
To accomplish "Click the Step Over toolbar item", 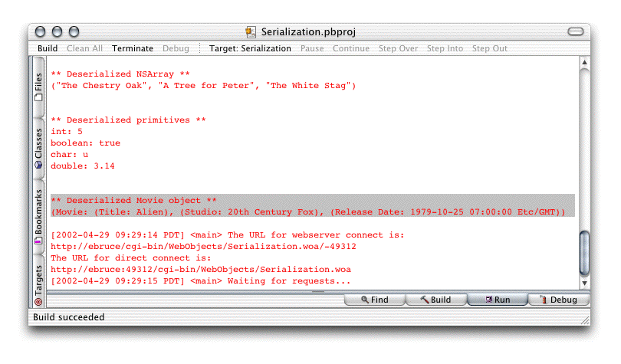I will 398,48.
